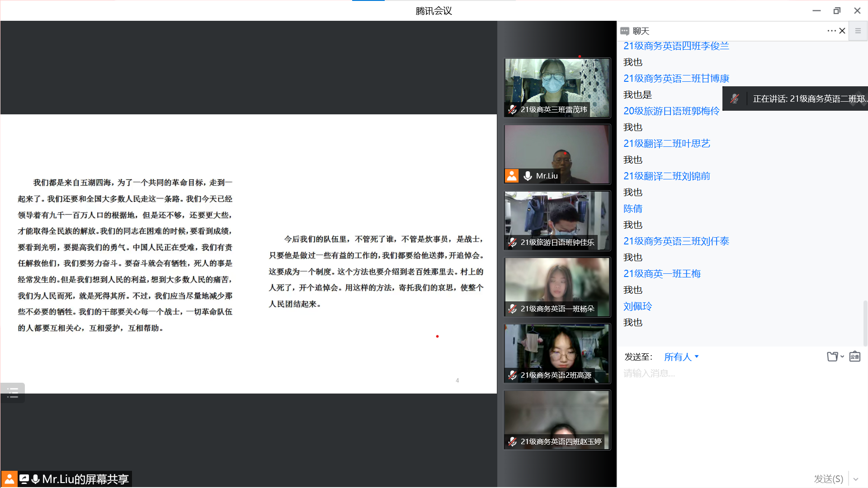Click muted mic icon of 雷茂玮

[512, 109]
